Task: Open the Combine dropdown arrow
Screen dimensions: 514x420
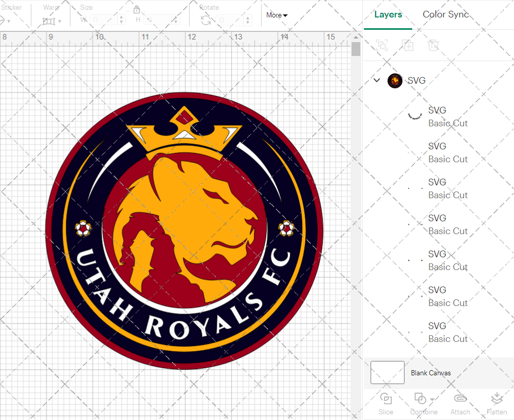Action: tap(432, 399)
